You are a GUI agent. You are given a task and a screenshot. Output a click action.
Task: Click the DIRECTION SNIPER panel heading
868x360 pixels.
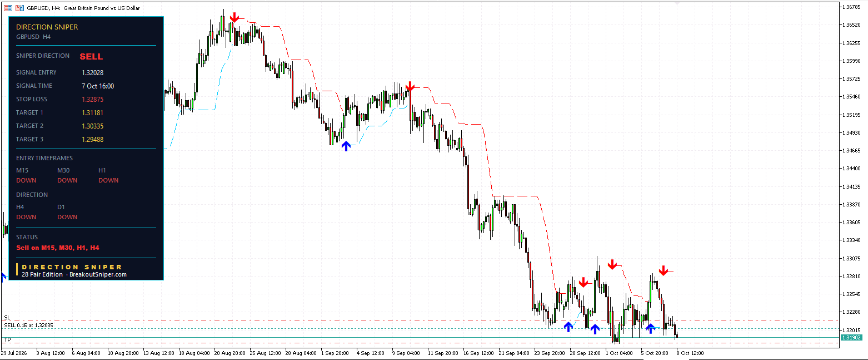[47, 27]
